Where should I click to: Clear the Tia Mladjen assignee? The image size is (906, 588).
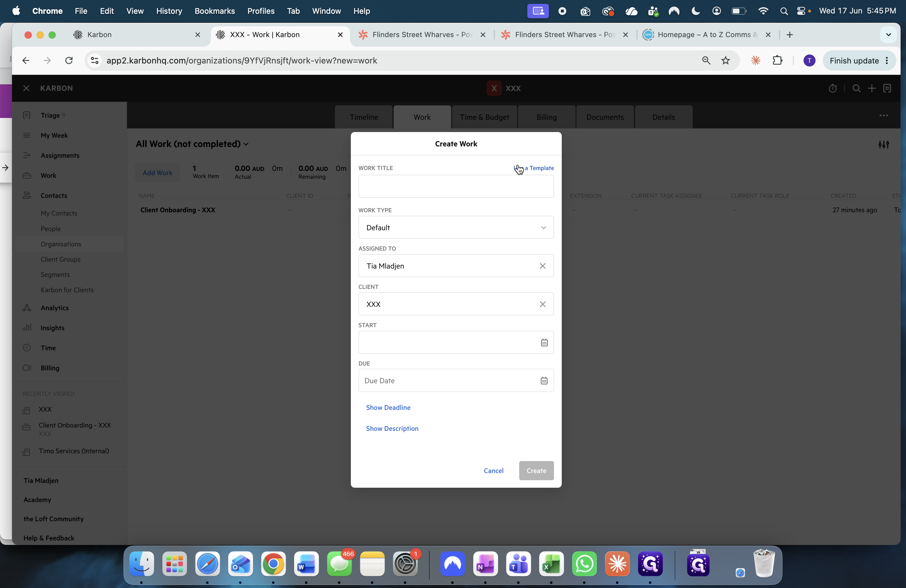point(543,266)
